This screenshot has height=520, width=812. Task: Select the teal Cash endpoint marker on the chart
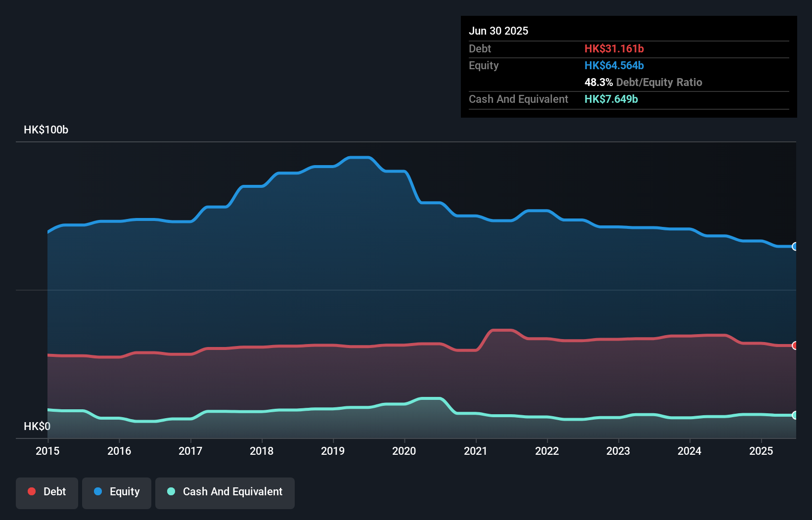[794, 415]
